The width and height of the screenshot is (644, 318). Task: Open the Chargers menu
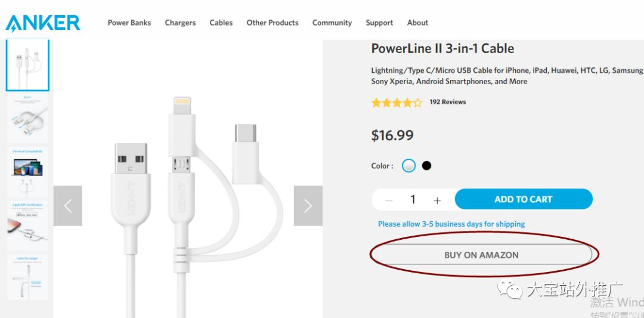pos(180,23)
